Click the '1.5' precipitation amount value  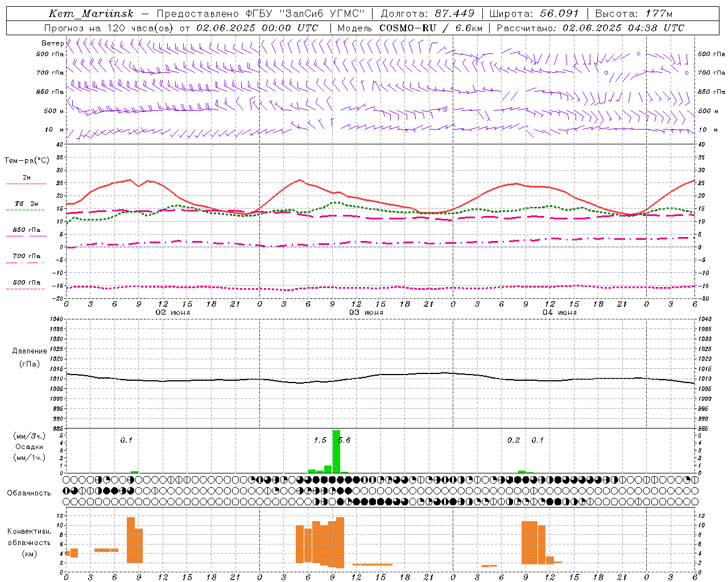tap(320, 440)
